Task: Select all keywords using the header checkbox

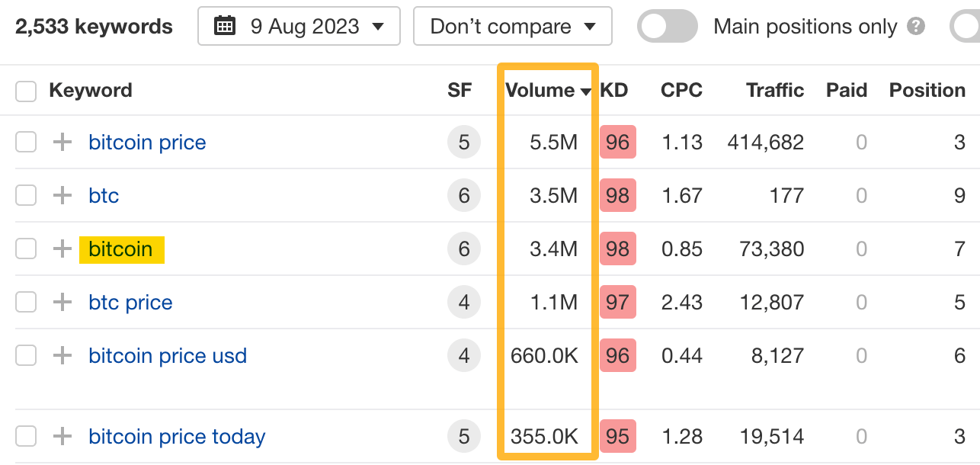Action: [26, 91]
